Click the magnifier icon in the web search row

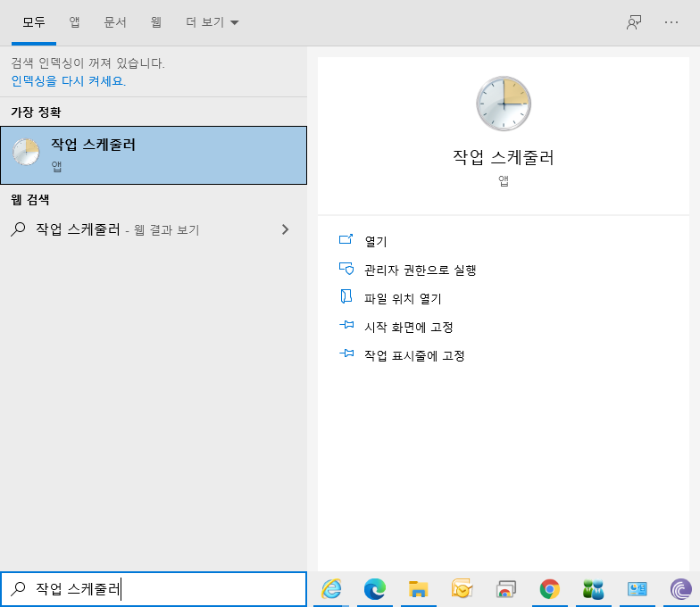[x=18, y=229]
